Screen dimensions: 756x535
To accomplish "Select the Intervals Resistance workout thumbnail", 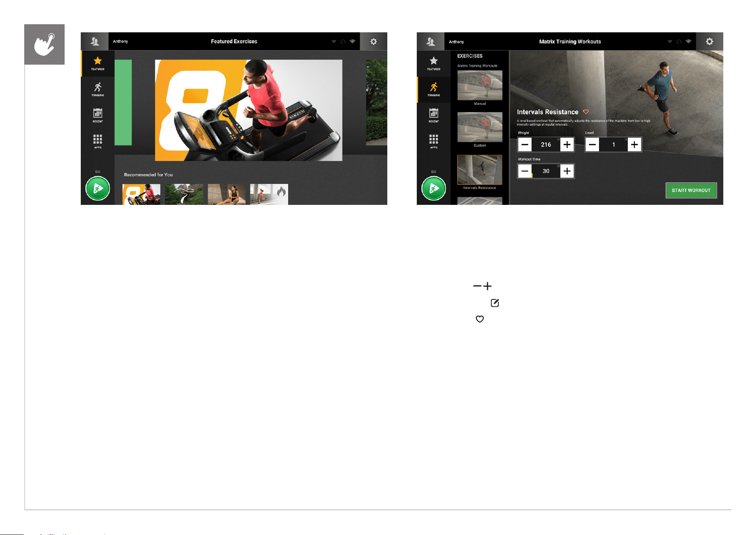I will click(480, 170).
